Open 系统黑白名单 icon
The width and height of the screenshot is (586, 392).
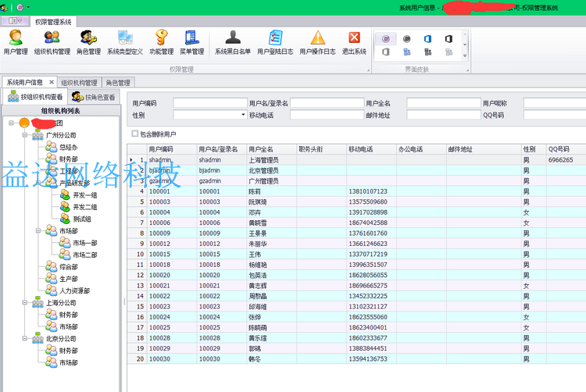point(233,42)
